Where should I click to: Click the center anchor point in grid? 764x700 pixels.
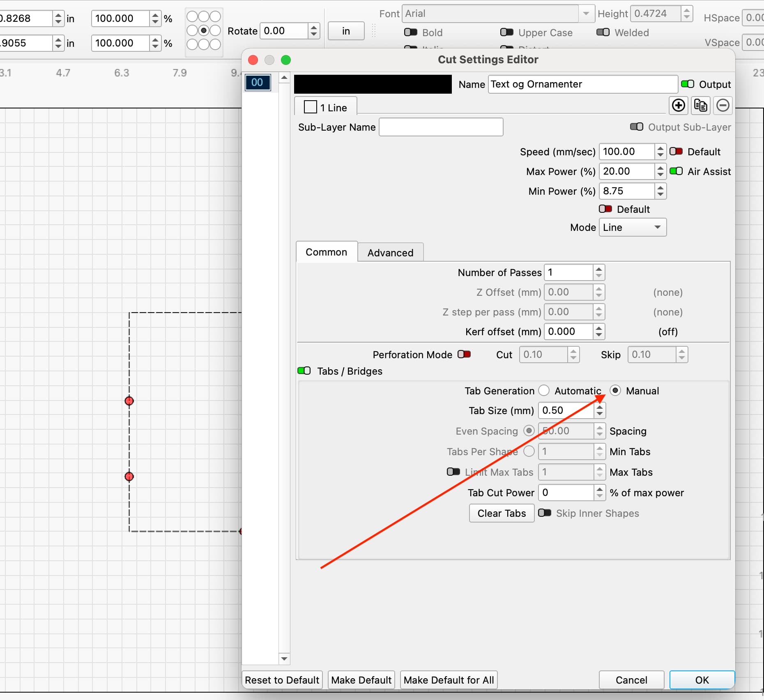pos(204,30)
